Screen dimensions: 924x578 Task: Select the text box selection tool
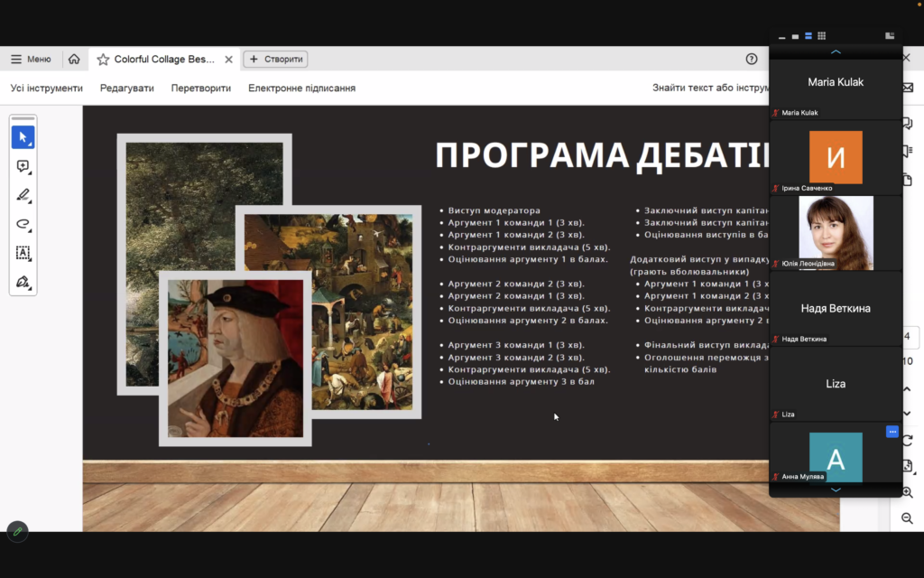23,253
